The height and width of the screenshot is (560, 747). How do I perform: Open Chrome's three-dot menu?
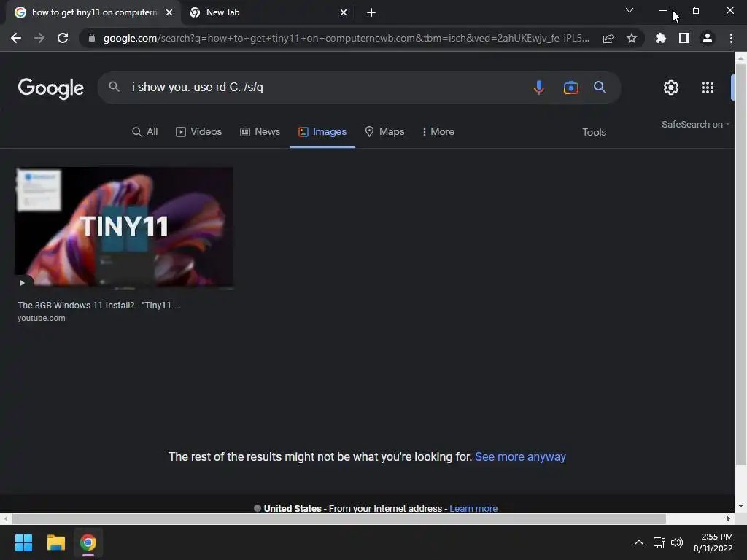[x=731, y=38]
